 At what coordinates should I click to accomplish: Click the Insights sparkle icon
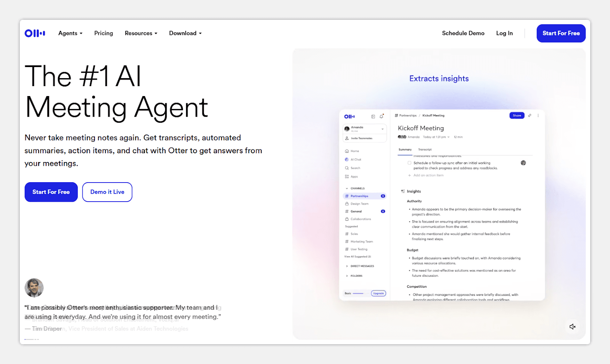(x=403, y=191)
